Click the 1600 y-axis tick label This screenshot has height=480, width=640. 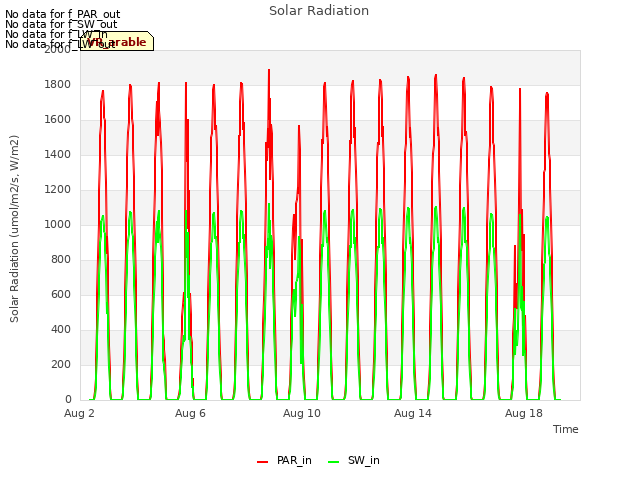point(58,120)
